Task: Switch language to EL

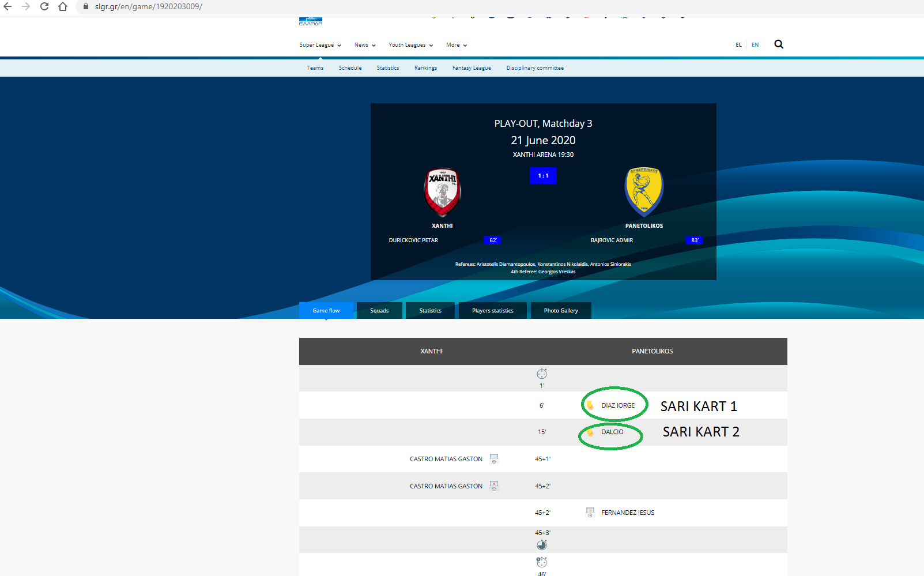Action: click(738, 45)
